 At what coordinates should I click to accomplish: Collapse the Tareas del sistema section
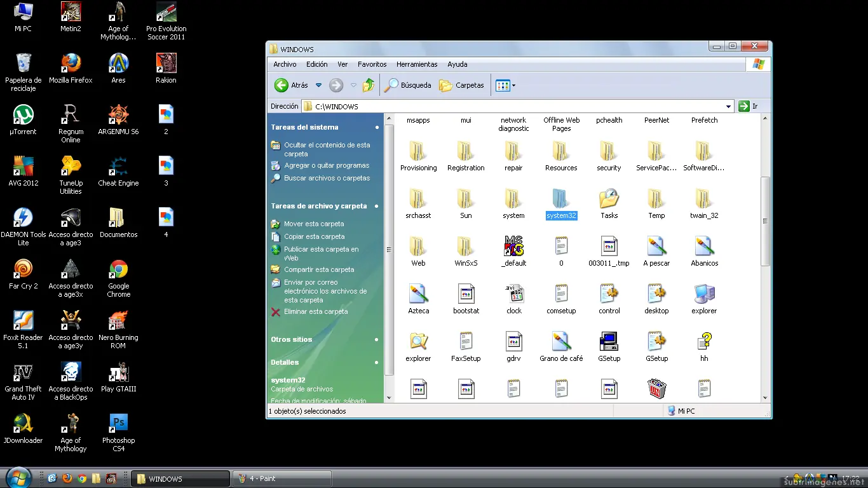coord(377,127)
